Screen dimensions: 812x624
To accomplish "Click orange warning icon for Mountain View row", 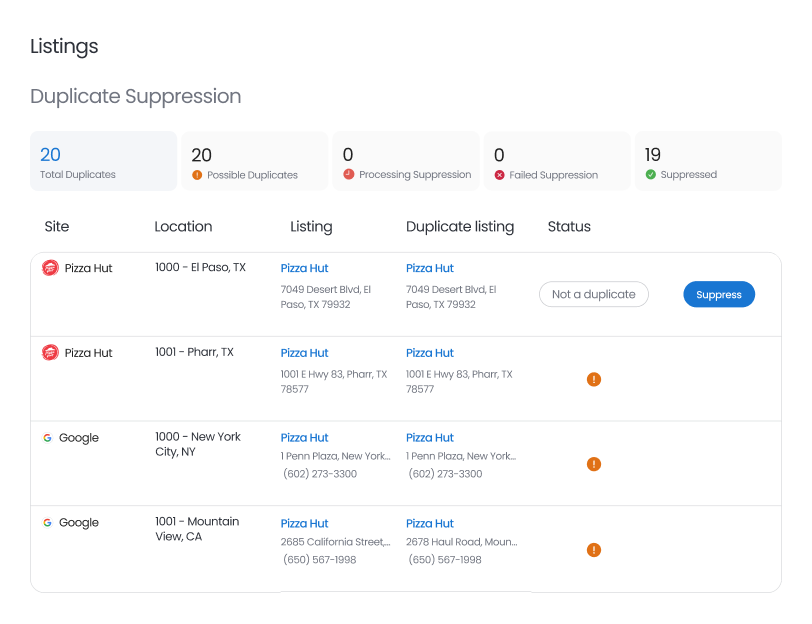I will [594, 549].
